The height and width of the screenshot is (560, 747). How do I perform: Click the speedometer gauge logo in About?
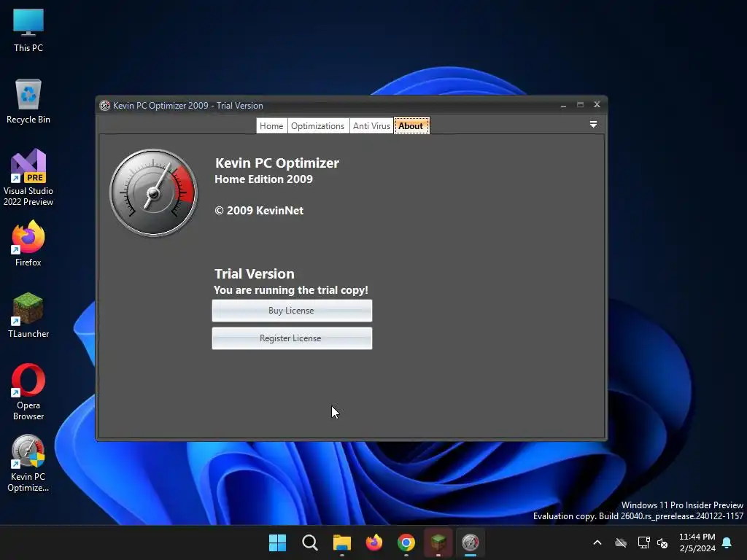[153, 192]
